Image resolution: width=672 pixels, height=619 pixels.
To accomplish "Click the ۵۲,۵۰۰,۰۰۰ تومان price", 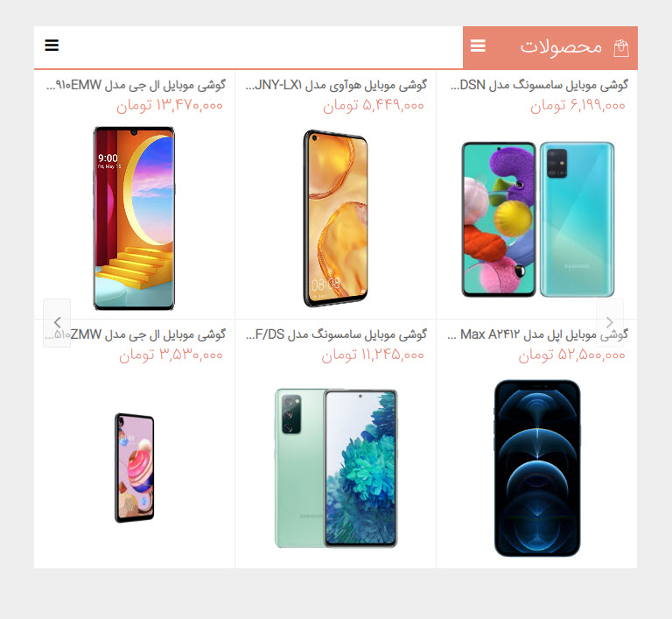I will click(x=571, y=355).
